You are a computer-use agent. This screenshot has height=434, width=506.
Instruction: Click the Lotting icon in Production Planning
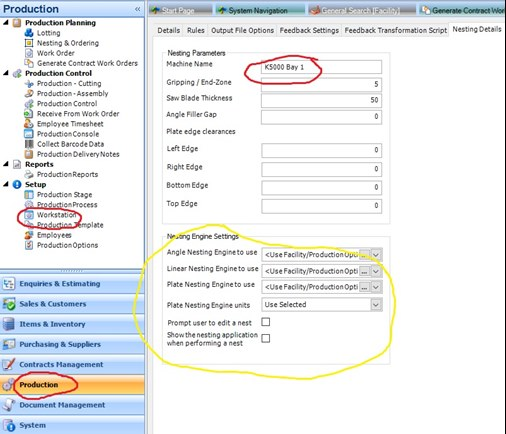[29, 33]
